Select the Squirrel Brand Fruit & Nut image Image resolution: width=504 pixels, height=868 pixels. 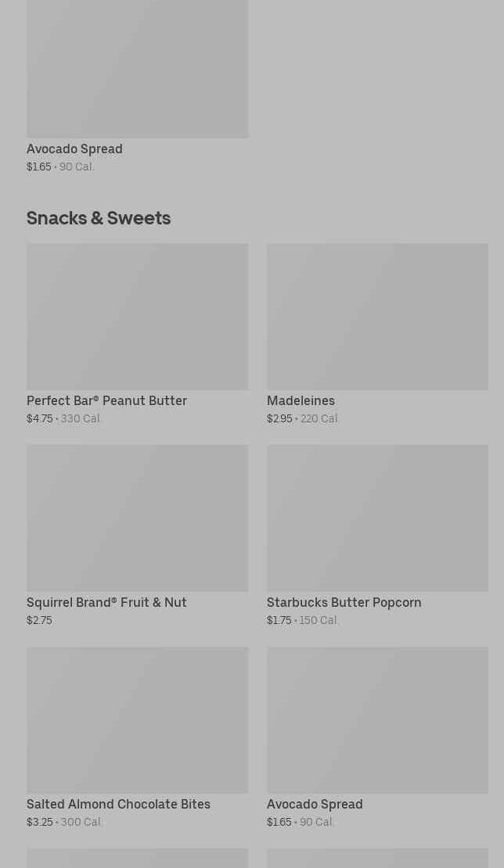pyautogui.click(x=138, y=518)
